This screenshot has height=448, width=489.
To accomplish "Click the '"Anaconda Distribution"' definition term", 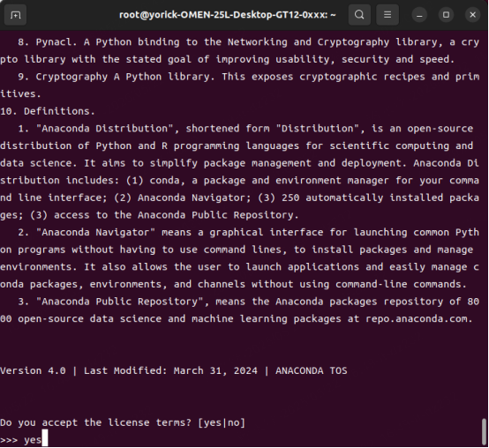I will [x=104, y=129].
